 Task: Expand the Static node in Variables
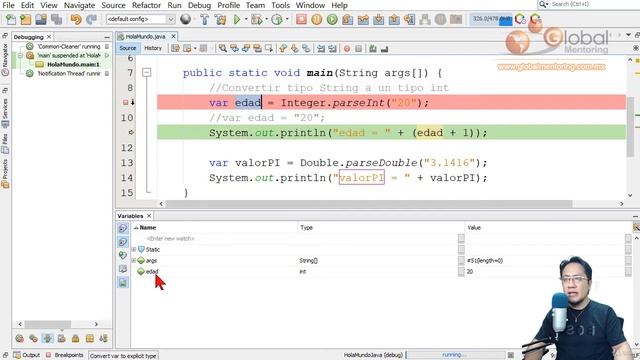pyautogui.click(x=134, y=249)
